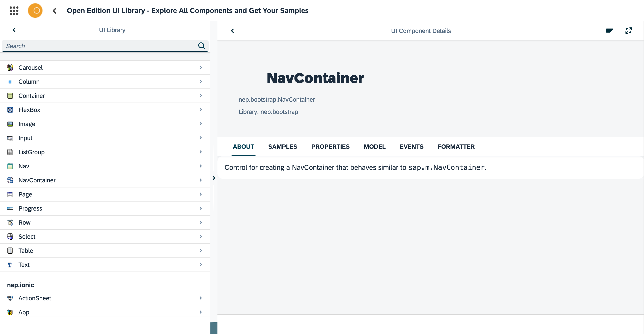Click the App component icon

[x=10, y=312]
